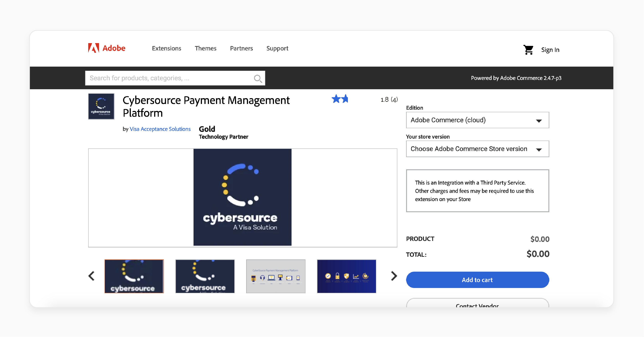This screenshot has height=337, width=644.
Task: Click the right carousel arrow icon
Action: pos(392,276)
